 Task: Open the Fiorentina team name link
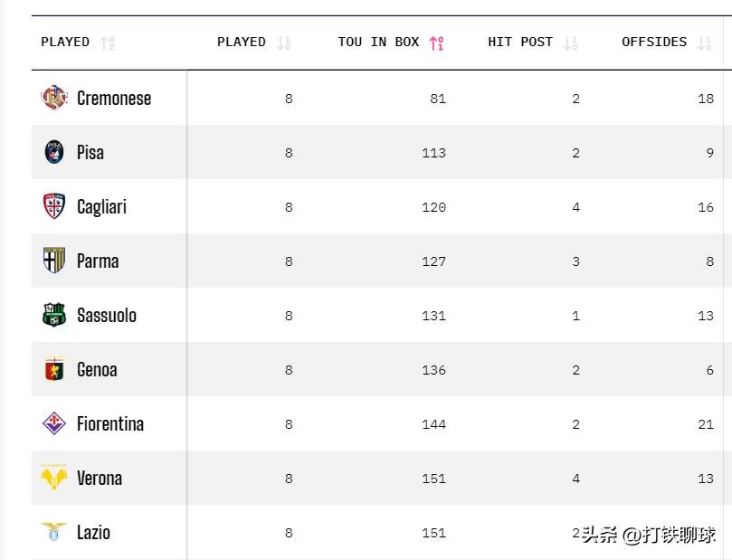(x=110, y=423)
